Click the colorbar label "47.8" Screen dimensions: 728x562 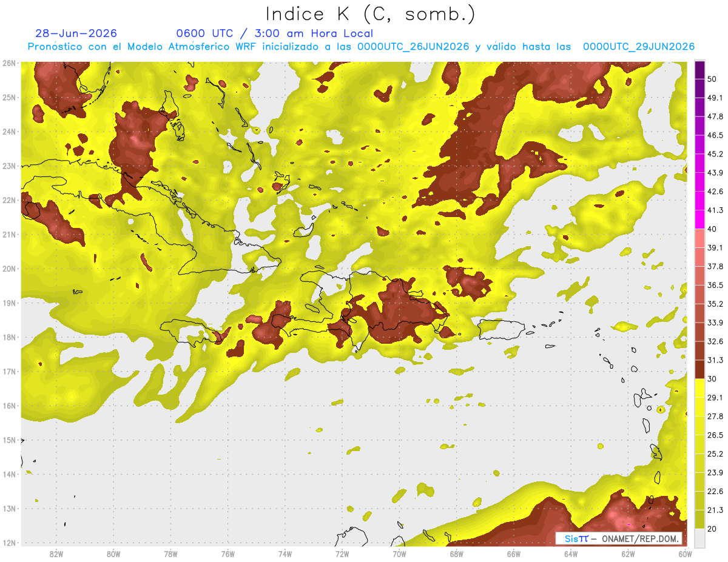coord(715,116)
